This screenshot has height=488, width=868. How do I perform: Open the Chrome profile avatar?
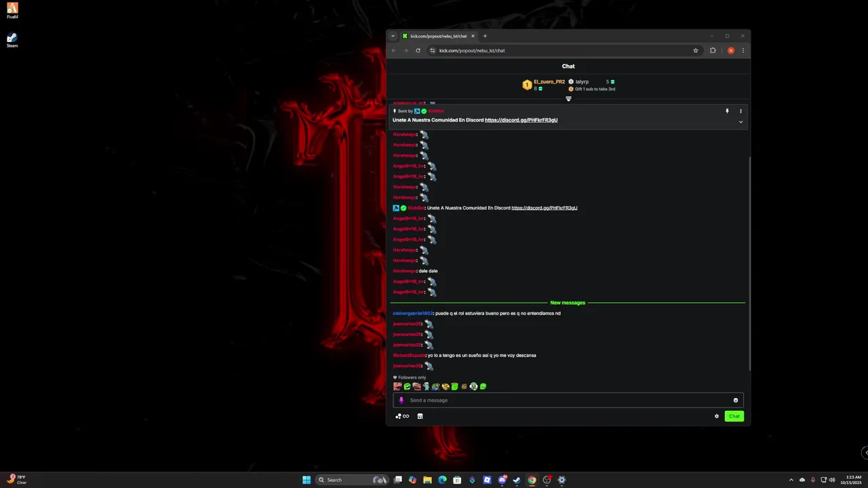pyautogui.click(x=730, y=50)
